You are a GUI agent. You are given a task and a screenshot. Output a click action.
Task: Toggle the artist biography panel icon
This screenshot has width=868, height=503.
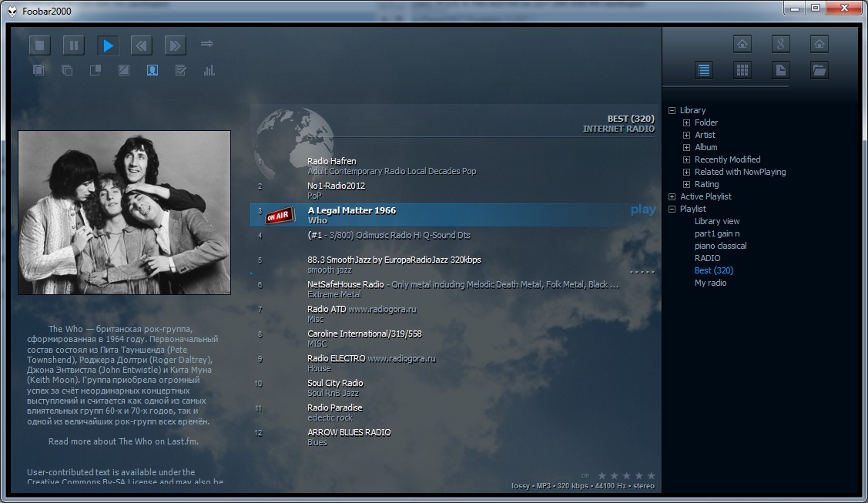tap(152, 70)
